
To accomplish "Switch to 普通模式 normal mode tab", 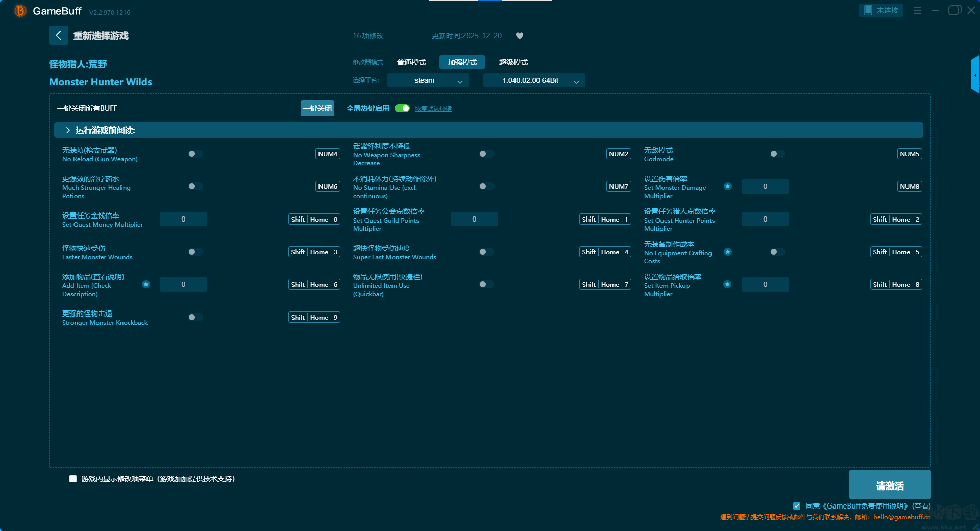I will pyautogui.click(x=411, y=62).
